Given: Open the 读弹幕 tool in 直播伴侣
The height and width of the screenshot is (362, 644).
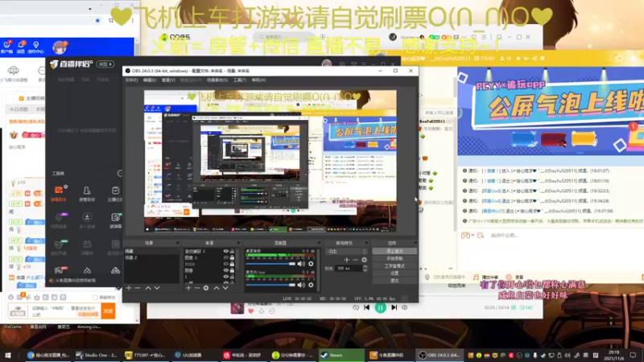Looking at the screenshot, I should tap(115, 220).
